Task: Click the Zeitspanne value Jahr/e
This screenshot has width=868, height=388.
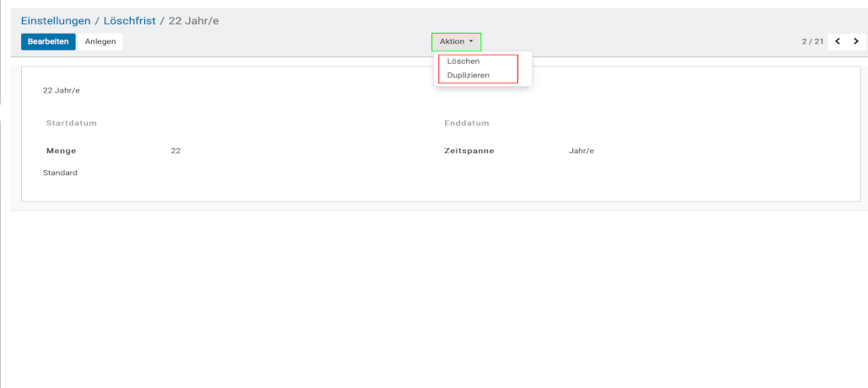Action: (x=581, y=151)
